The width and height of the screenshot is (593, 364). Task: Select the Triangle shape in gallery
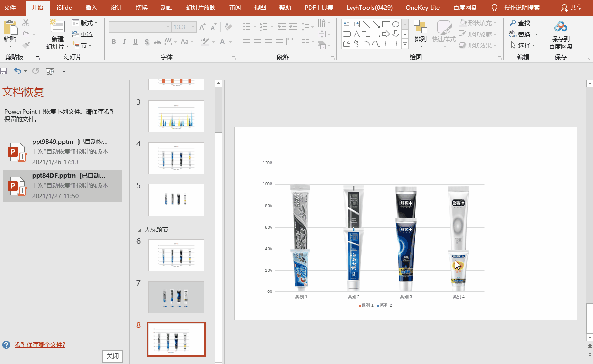(356, 34)
